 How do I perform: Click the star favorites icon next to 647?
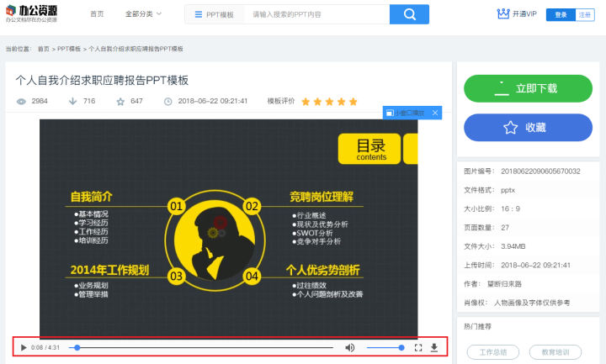point(120,102)
